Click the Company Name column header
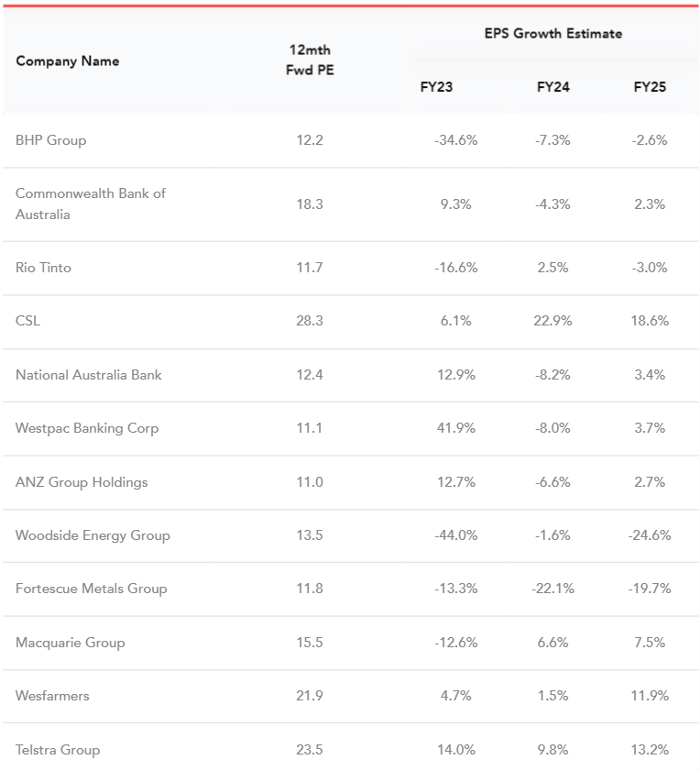Screen dimensions: 700x771 point(68,61)
